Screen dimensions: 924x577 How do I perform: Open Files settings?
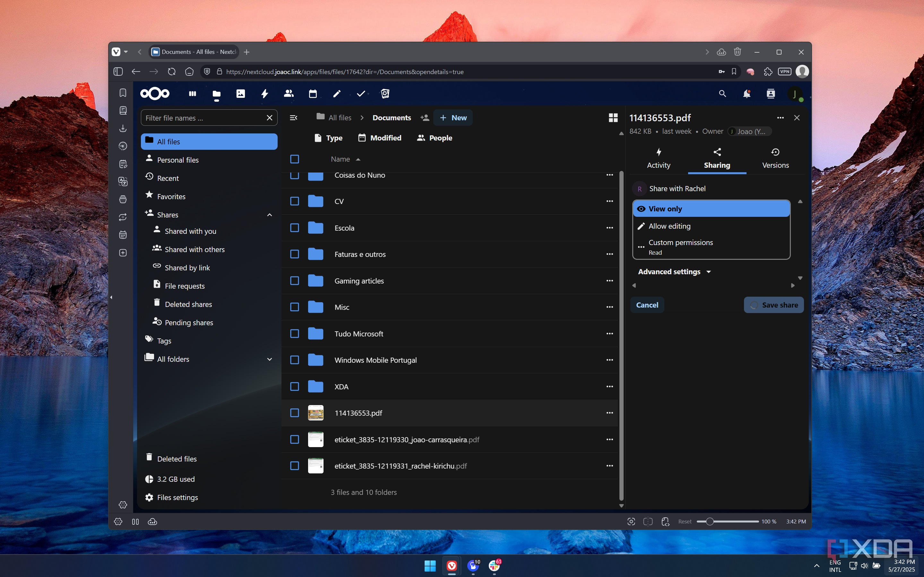(209, 497)
